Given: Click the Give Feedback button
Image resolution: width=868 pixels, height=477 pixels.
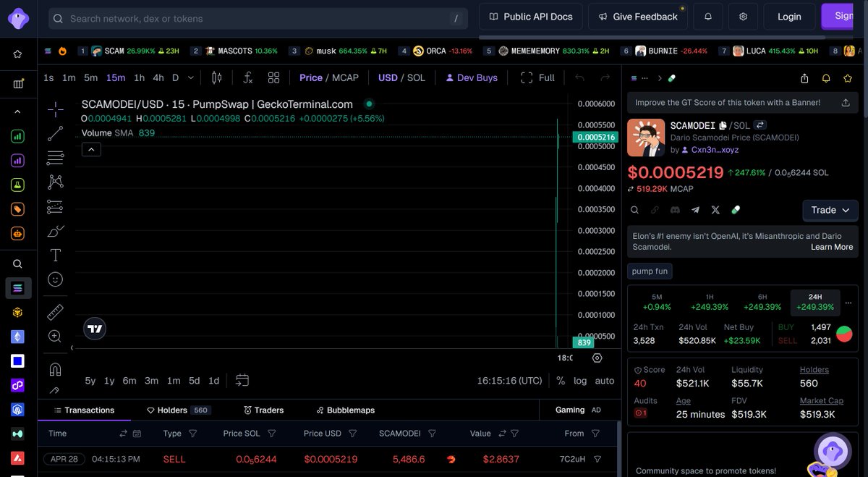Looking at the screenshot, I should [637, 16].
